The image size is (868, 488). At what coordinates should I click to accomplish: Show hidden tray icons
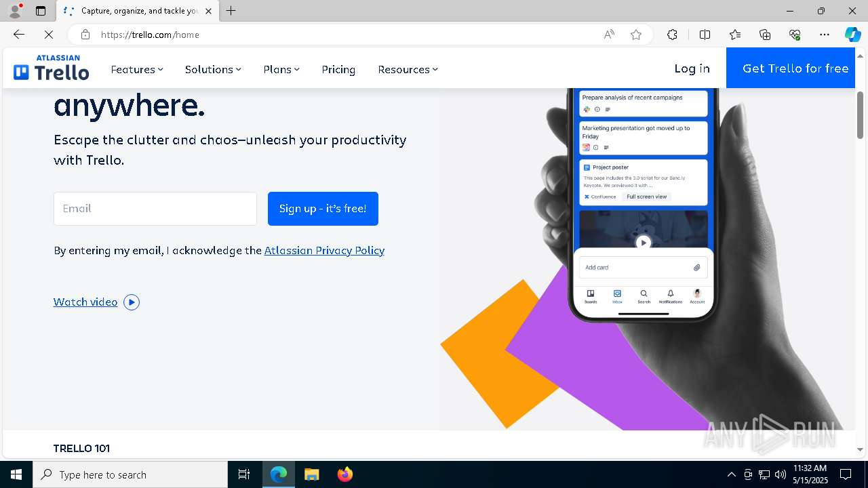tap(731, 474)
